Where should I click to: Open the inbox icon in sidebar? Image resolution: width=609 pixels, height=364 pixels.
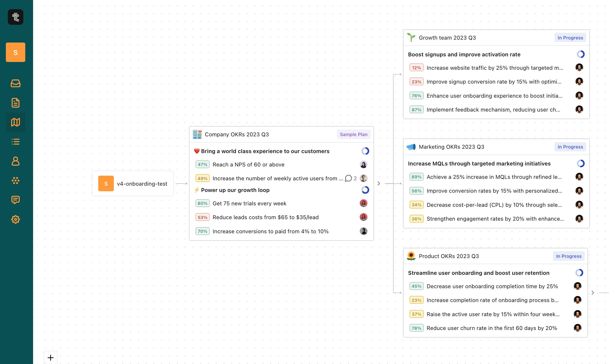pyautogui.click(x=16, y=83)
